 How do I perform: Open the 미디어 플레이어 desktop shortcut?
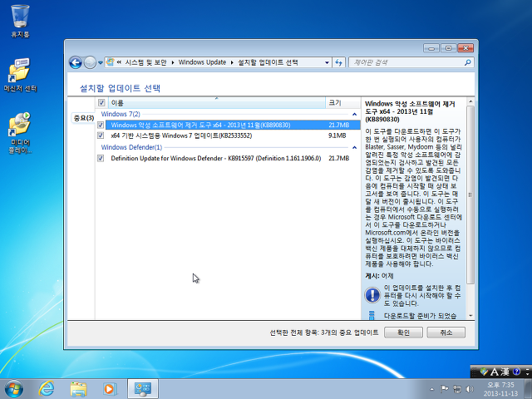click(20, 132)
